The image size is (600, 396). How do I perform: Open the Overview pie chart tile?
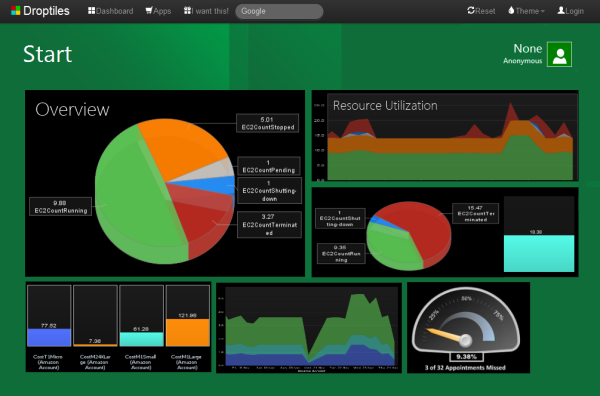tap(165, 183)
